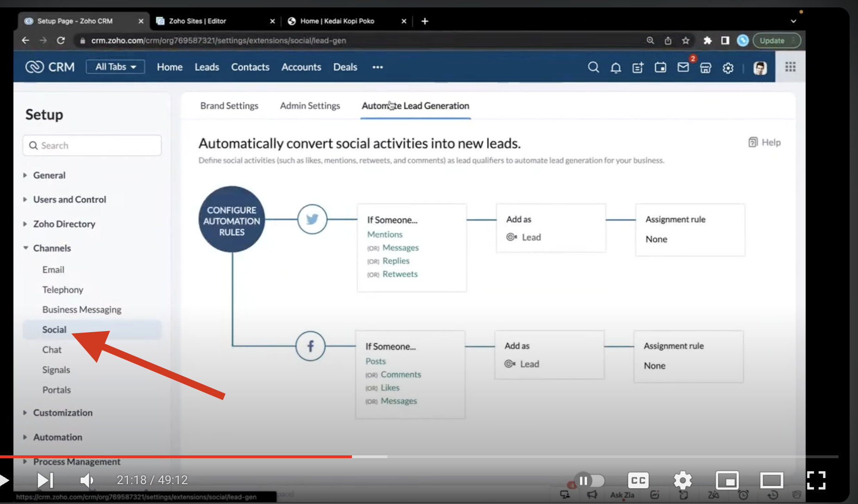Open the mail icon with badge

683,68
